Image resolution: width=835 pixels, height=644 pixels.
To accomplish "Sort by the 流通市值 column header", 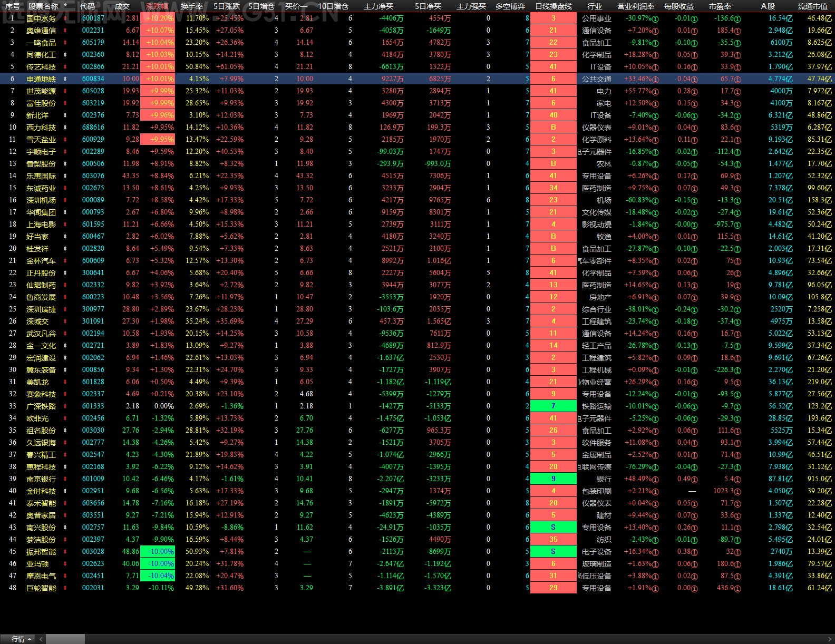I will [x=813, y=6].
